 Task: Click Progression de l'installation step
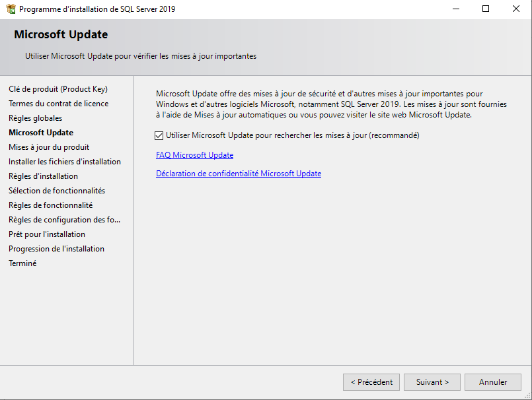[56, 249]
